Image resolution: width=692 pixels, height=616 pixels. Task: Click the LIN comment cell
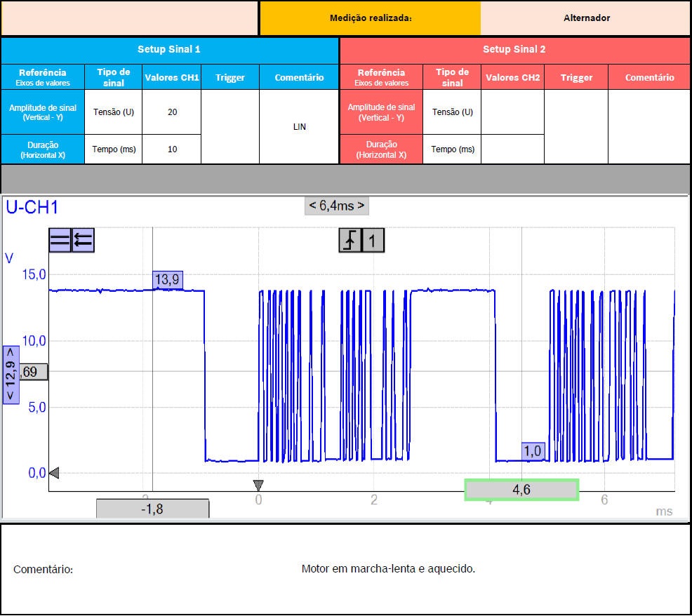tap(299, 127)
